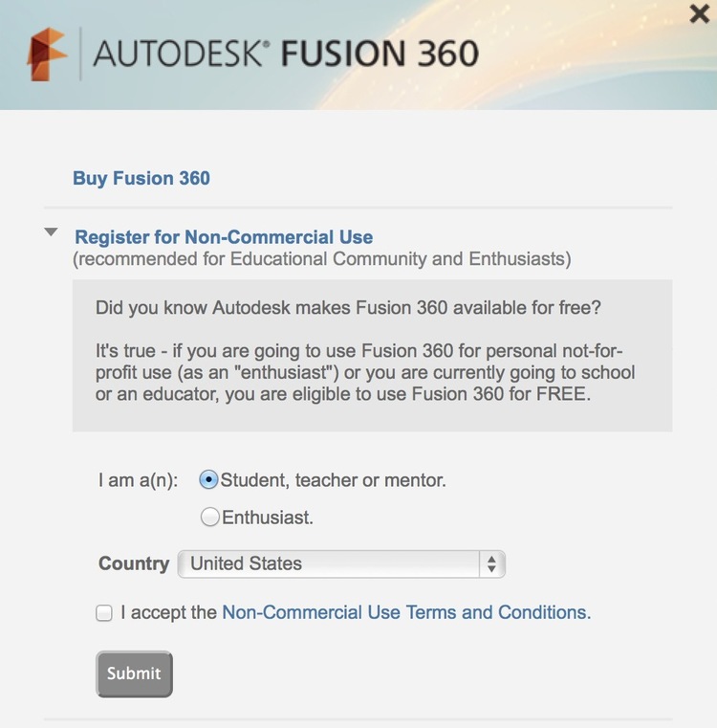Open the Buy Fusion 360 link
The height and width of the screenshot is (728, 717).
click(x=141, y=178)
